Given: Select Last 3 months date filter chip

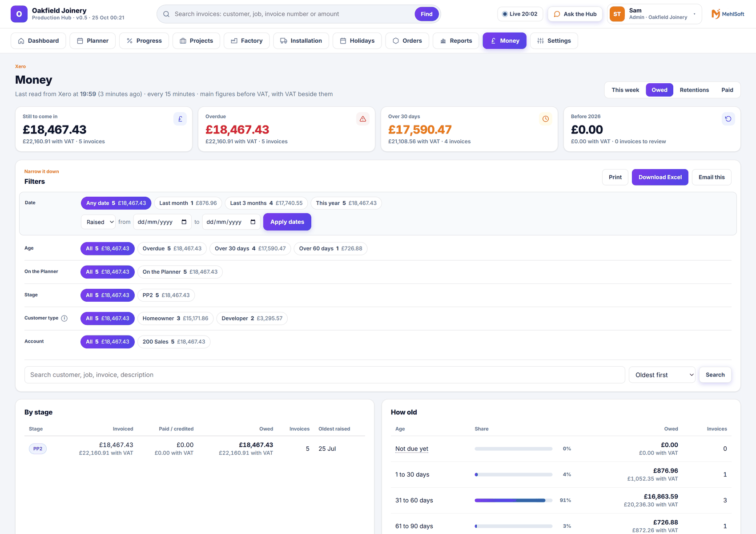Looking at the screenshot, I should click(266, 203).
